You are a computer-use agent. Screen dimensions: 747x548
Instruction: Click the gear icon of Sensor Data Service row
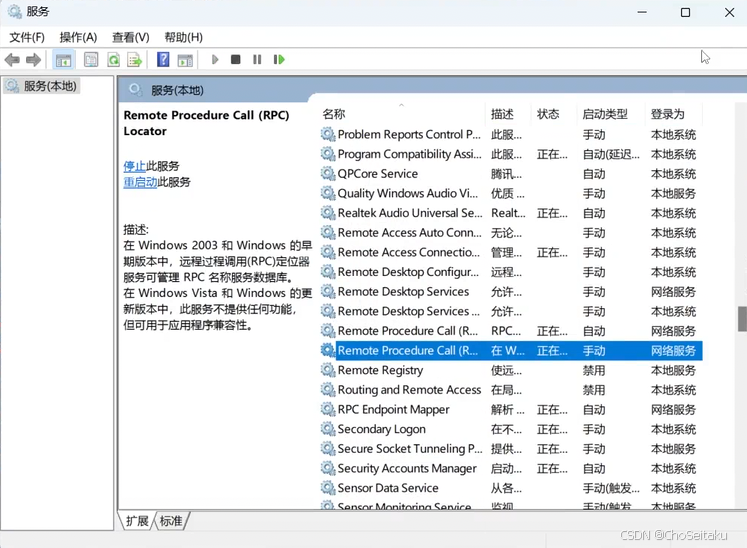[x=328, y=487]
